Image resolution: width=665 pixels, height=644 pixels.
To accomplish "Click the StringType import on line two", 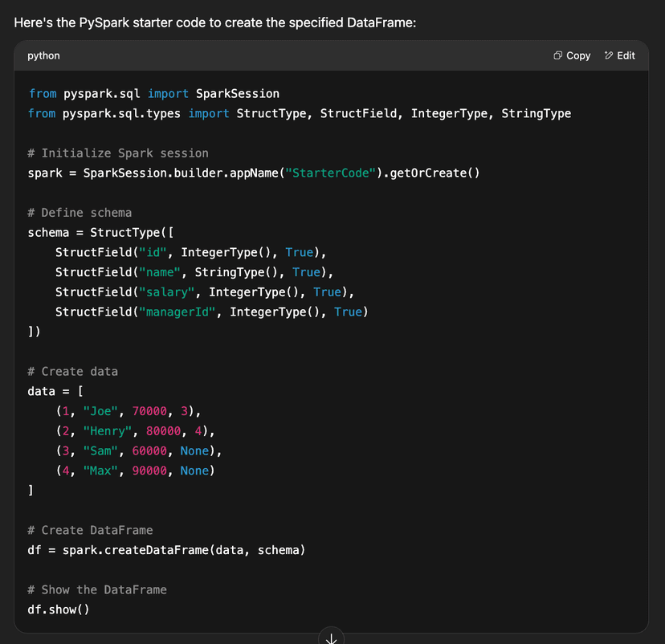I will (536, 113).
